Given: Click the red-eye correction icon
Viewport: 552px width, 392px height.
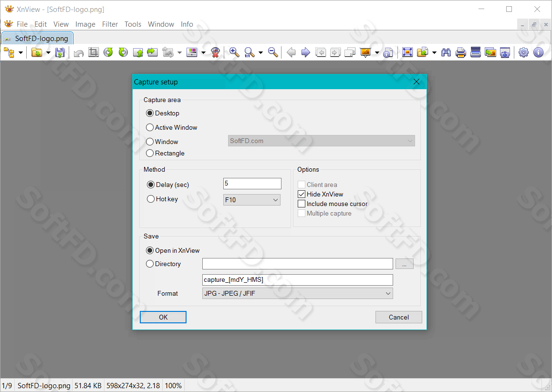Looking at the screenshot, I should pos(216,52).
